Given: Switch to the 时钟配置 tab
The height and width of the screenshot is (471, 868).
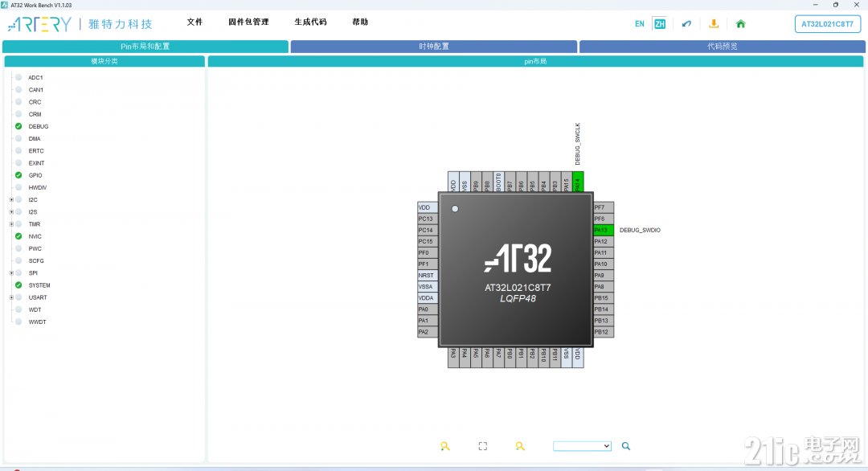Looking at the screenshot, I should 433,47.
